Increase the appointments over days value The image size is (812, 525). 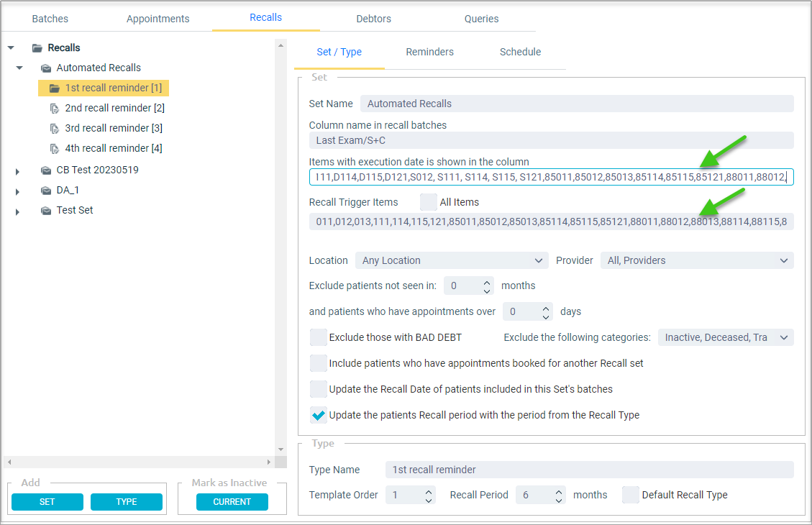point(546,308)
